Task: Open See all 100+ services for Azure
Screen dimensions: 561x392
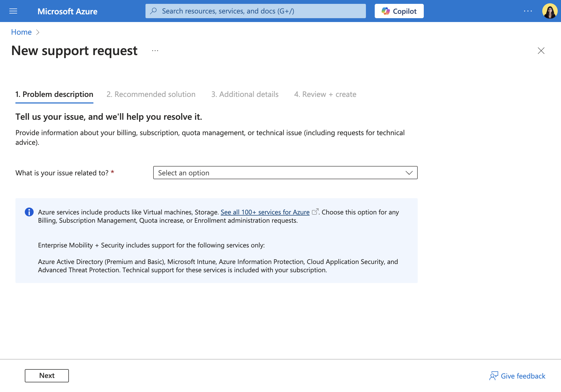Action: point(265,212)
